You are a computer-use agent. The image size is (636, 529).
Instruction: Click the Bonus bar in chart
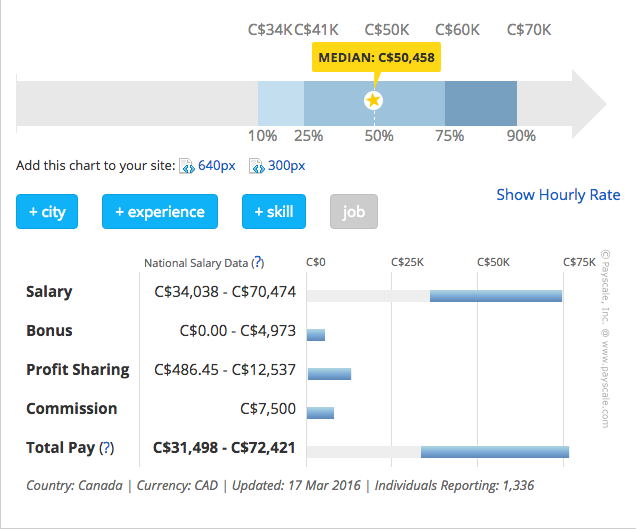tap(316, 335)
